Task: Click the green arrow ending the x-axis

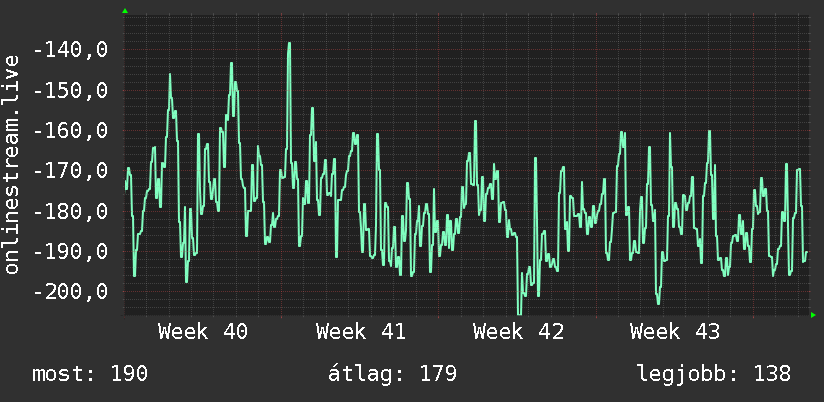Action: 813,315
